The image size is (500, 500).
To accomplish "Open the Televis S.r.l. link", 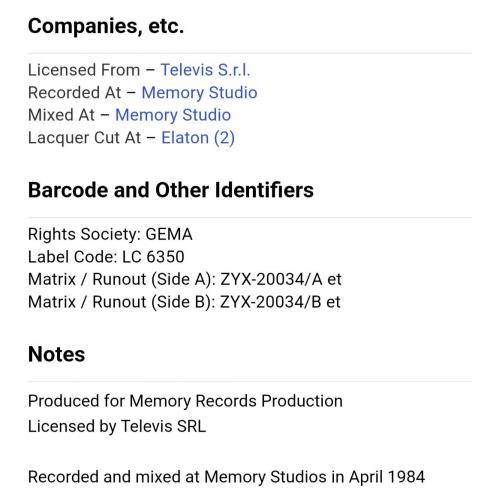I will pos(205,70).
